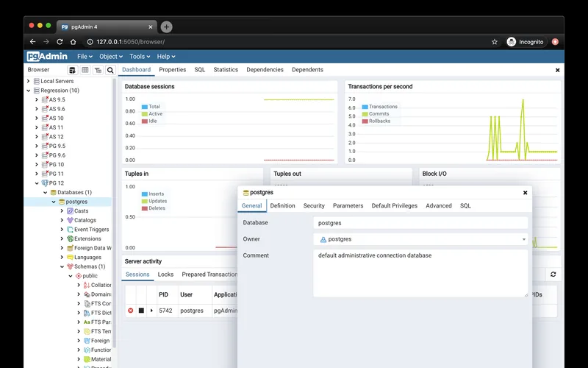
Task: Click the Schemas node icon
Action: click(70, 266)
